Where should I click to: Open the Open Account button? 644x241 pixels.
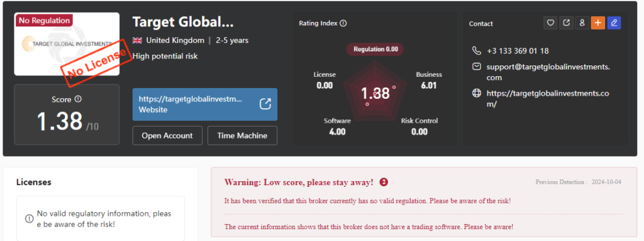pos(167,135)
